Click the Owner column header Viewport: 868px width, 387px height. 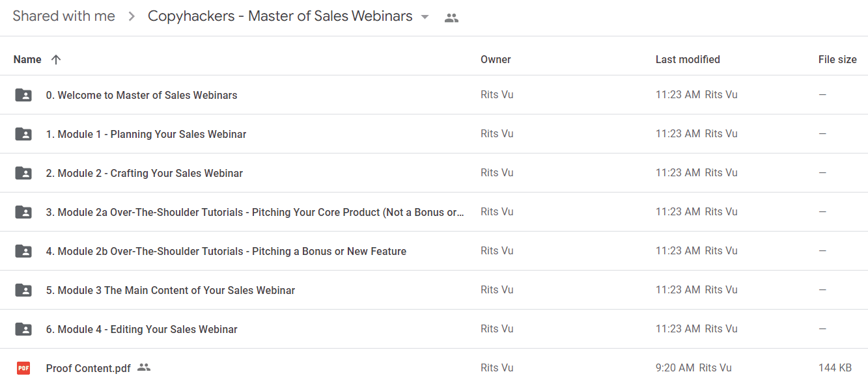tap(496, 59)
